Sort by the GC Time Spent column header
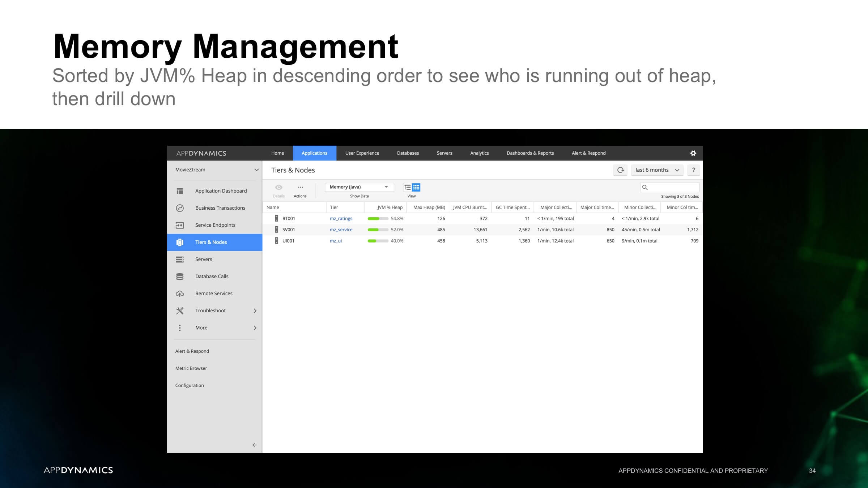 click(512, 207)
